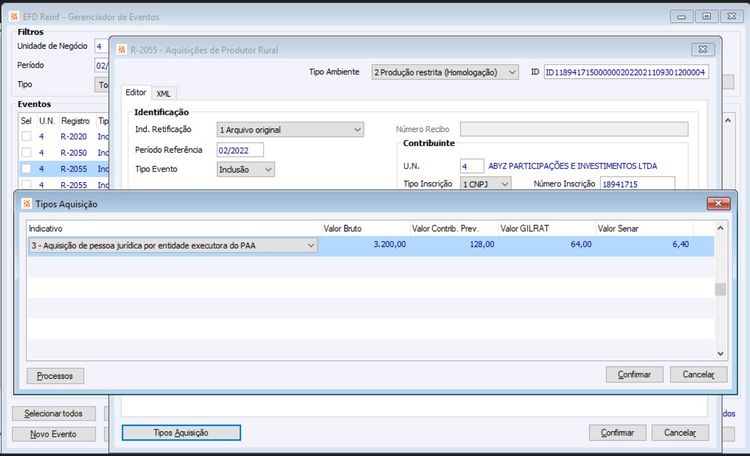Open the Tipo Ambiente dropdown

click(x=512, y=72)
